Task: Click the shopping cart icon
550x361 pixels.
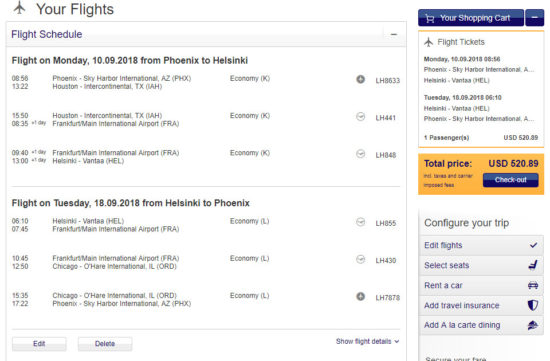Action: [x=430, y=18]
